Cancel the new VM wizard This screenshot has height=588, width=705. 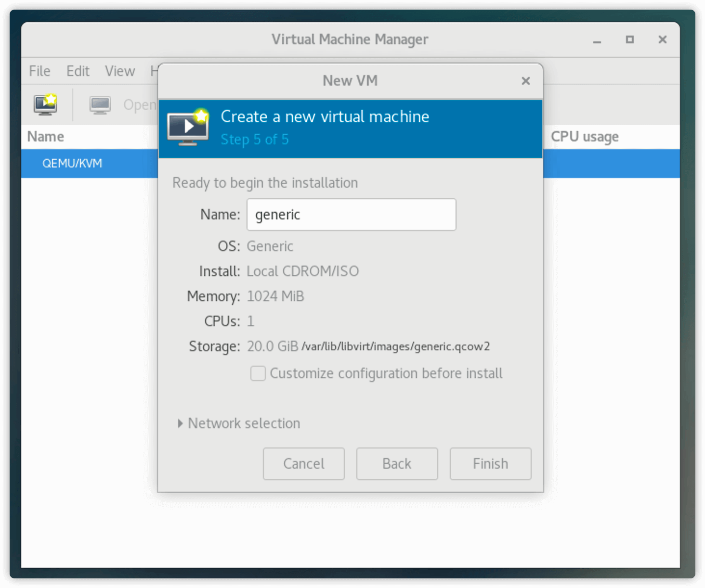[303, 464]
